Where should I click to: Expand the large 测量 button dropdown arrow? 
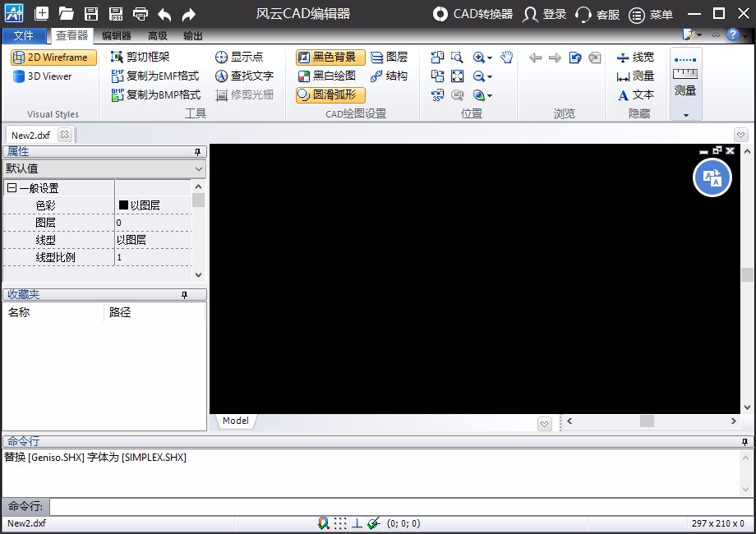(685, 115)
